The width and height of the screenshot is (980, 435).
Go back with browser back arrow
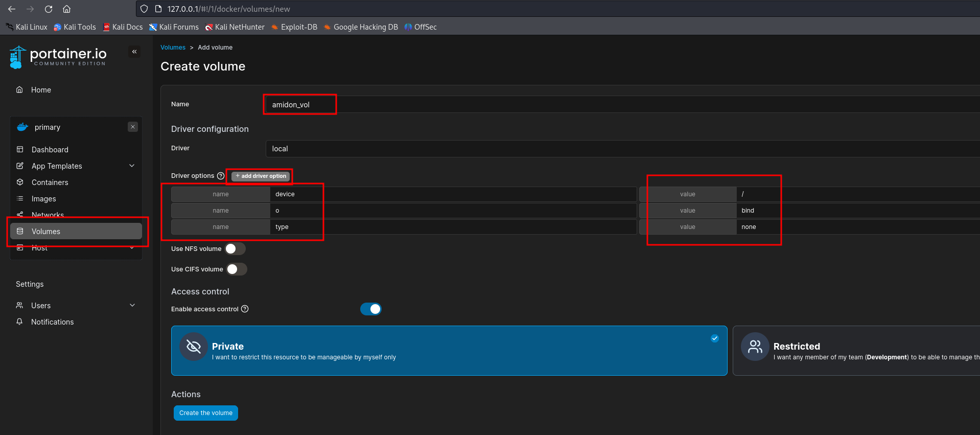(12, 9)
